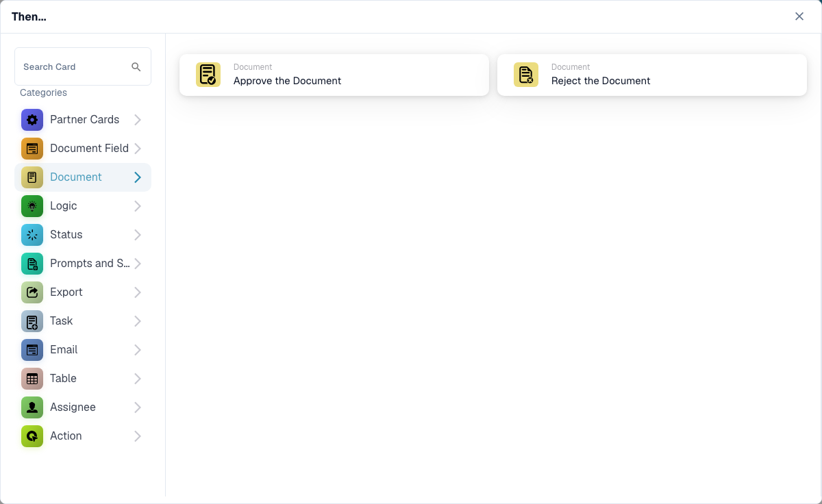Click the chevron beside Status
This screenshot has height=504, width=822.
(x=138, y=235)
